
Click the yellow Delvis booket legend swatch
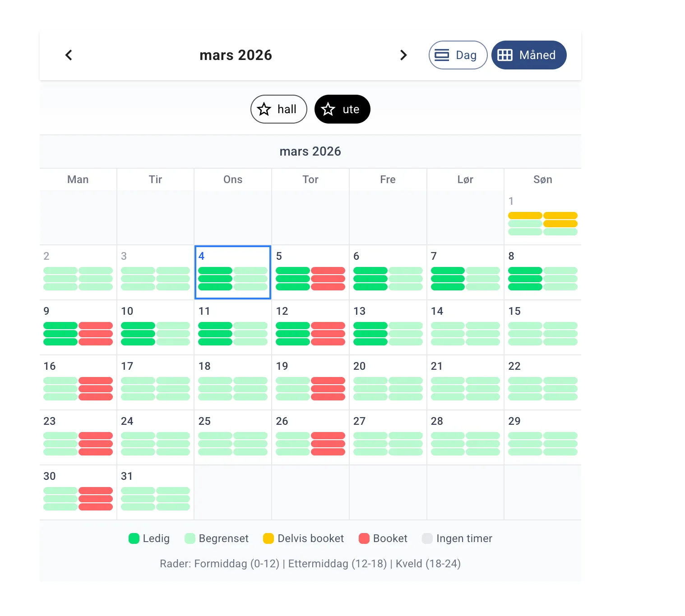pos(268,538)
